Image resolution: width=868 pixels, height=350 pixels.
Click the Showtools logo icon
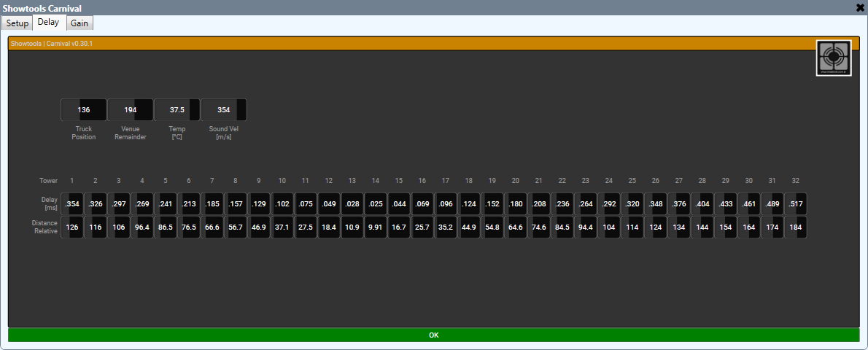[x=834, y=58]
